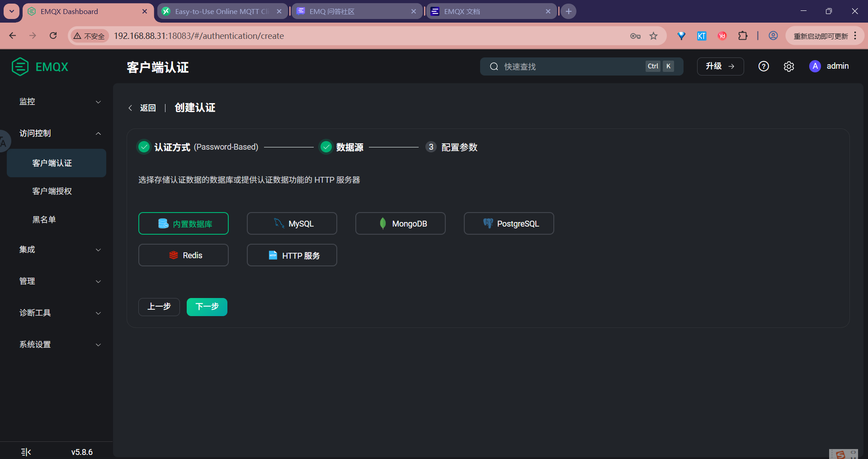Click browser back arrow

(x=13, y=36)
